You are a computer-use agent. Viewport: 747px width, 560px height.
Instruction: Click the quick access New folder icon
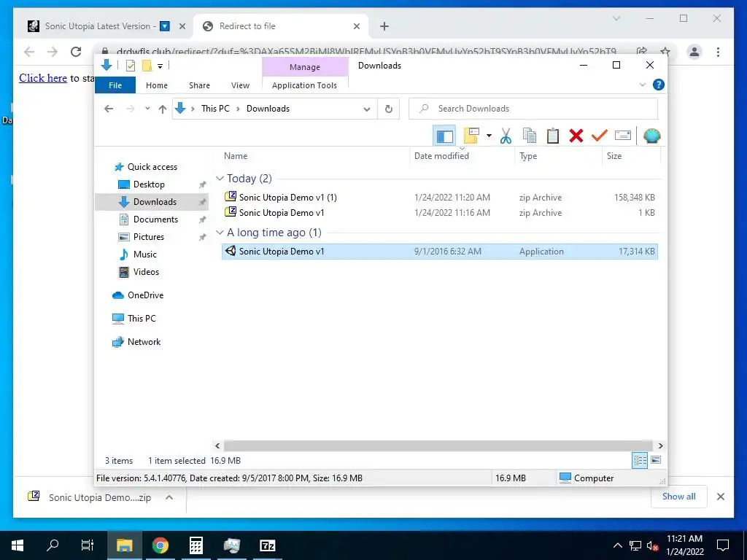(x=147, y=66)
